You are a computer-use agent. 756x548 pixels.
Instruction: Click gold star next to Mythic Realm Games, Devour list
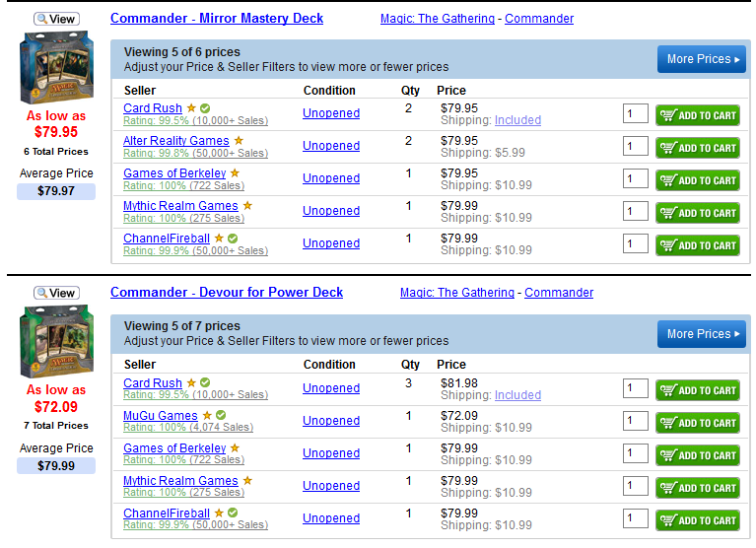[x=247, y=480]
